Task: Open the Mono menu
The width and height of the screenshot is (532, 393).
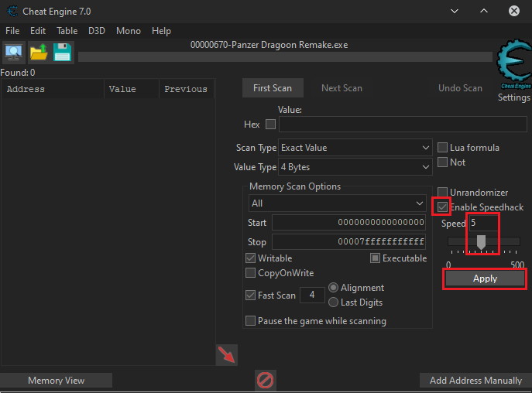Action: 128,31
